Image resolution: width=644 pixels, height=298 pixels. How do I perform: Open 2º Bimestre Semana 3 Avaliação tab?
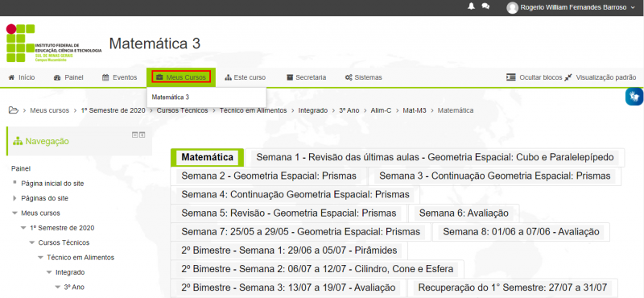(x=288, y=288)
